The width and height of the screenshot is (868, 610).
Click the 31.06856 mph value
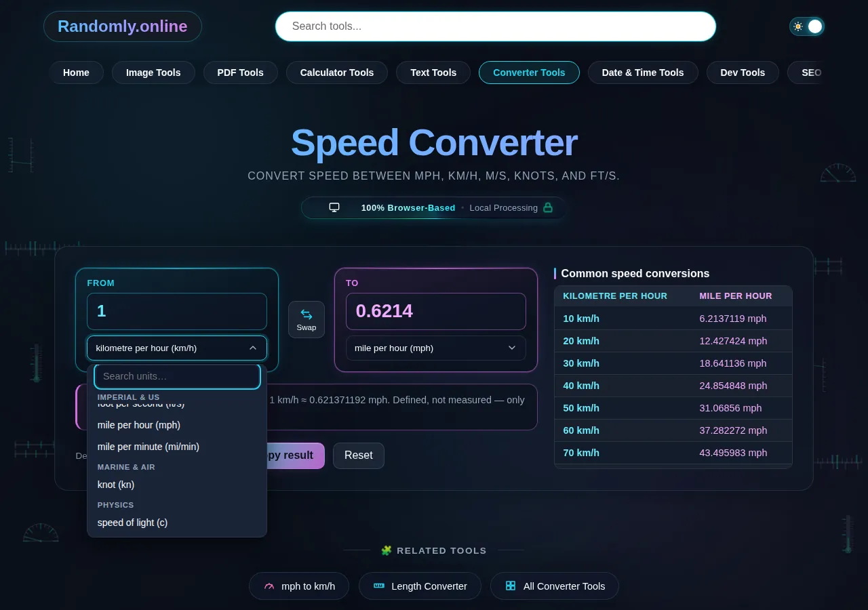[x=730, y=408]
